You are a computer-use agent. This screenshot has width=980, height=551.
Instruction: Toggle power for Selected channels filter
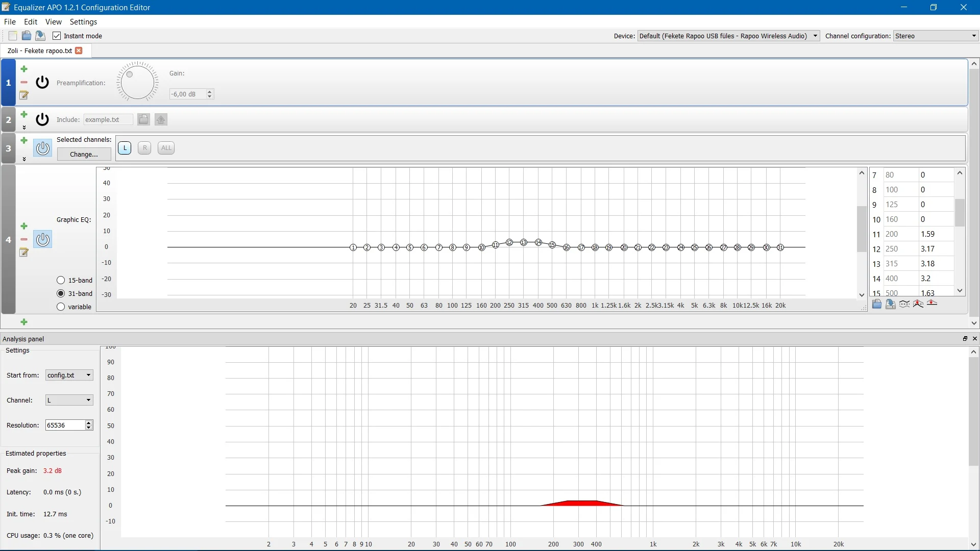(x=42, y=148)
